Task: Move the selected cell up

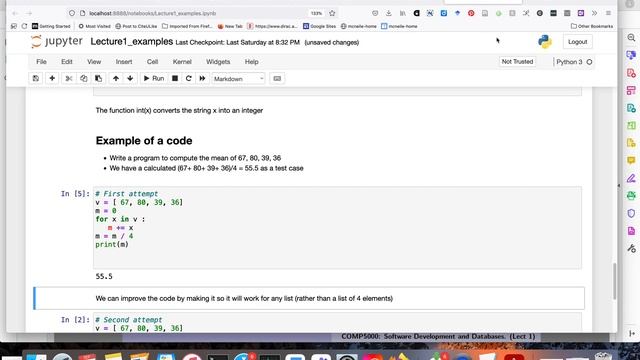Action: point(116,78)
